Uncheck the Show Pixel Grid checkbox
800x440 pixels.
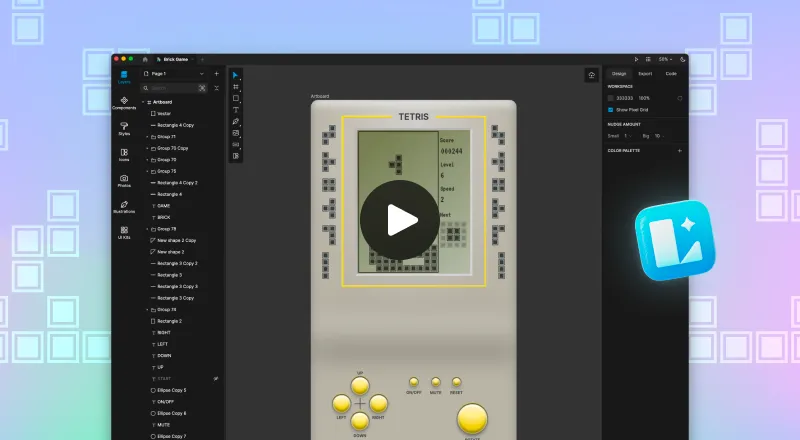point(611,110)
